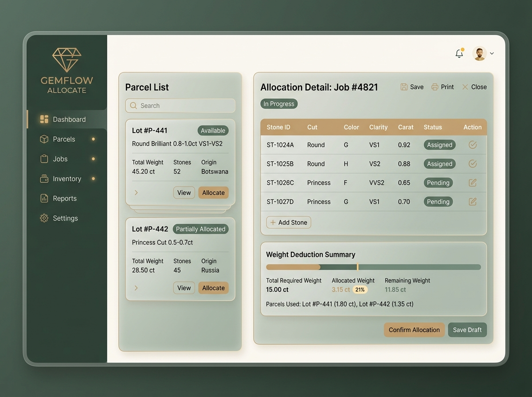This screenshot has height=397, width=532.
Task: Open notifications bell
Action: click(x=459, y=54)
